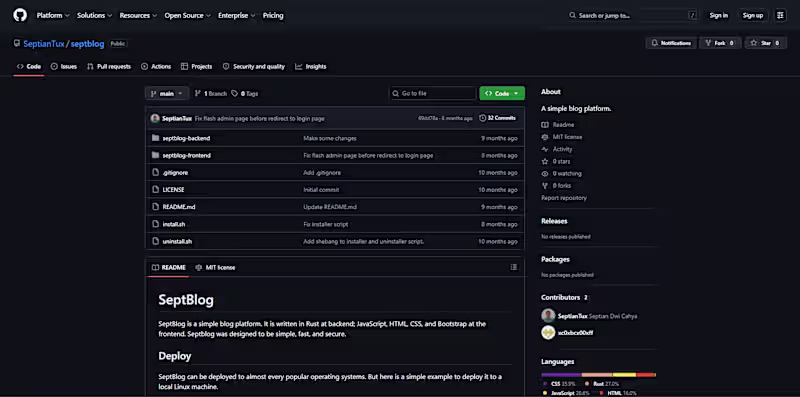
Task: Open SeptianTux contributor profile avatar
Action: [x=548, y=316]
